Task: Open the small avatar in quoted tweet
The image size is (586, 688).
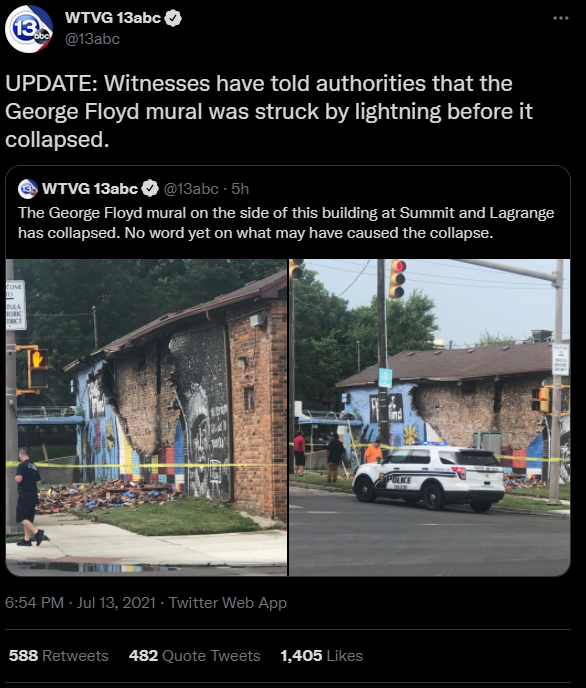Action: 28,189
